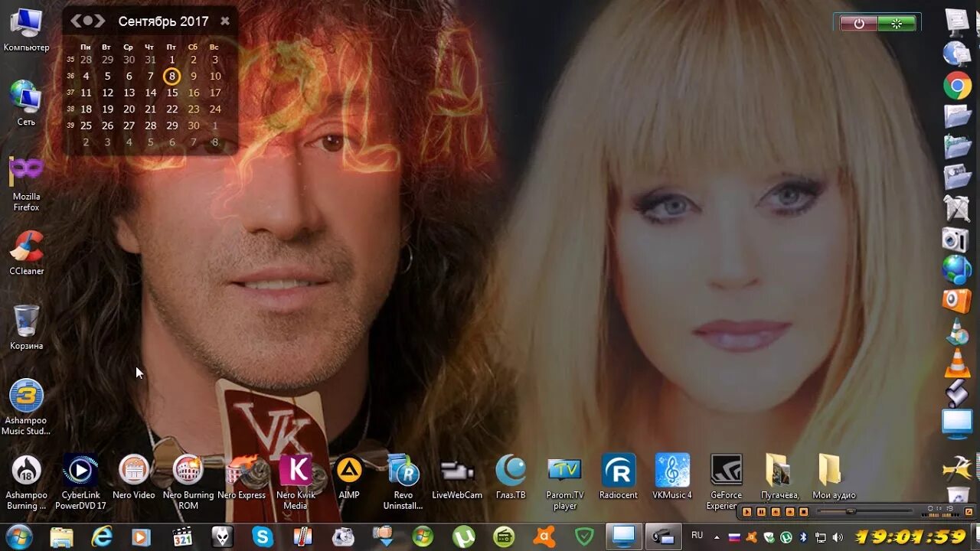
Task: Click the 19:01:59 taskbar clock
Action: [910, 536]
